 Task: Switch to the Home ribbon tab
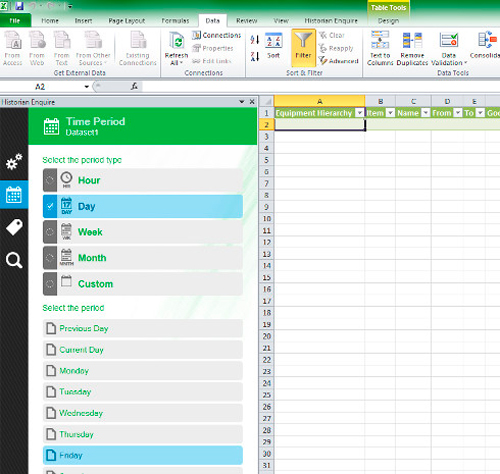tap(50, 21)
